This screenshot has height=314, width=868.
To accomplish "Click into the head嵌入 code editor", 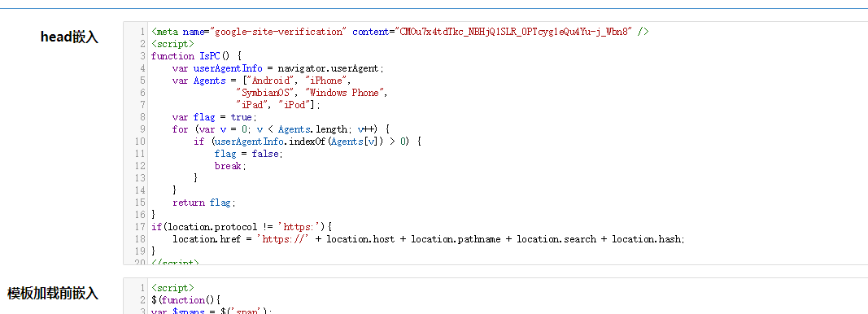I will [495, 143].
